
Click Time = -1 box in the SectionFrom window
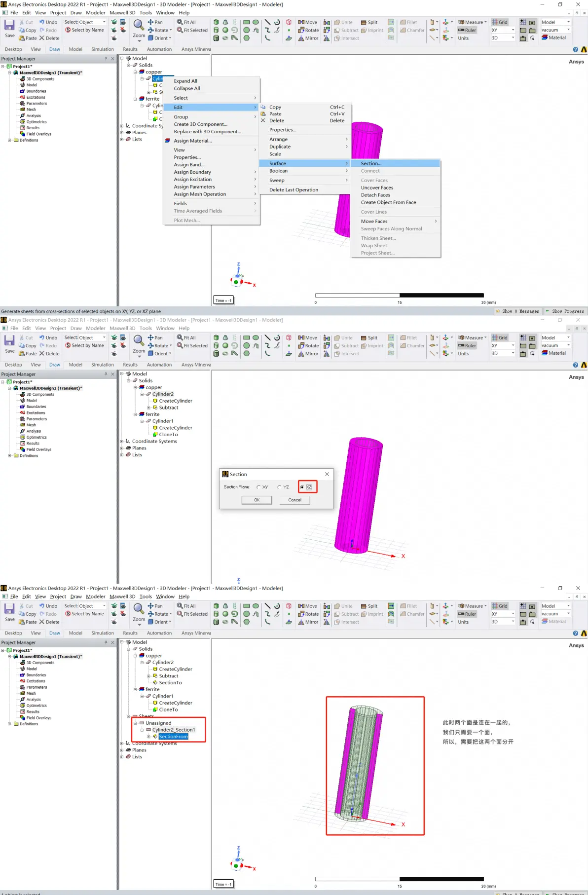(x=223, y=884)
